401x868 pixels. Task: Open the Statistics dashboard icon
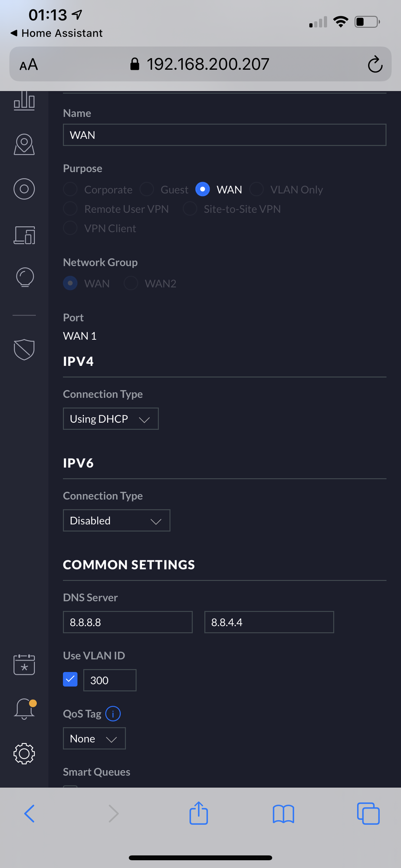click(24, 102)
